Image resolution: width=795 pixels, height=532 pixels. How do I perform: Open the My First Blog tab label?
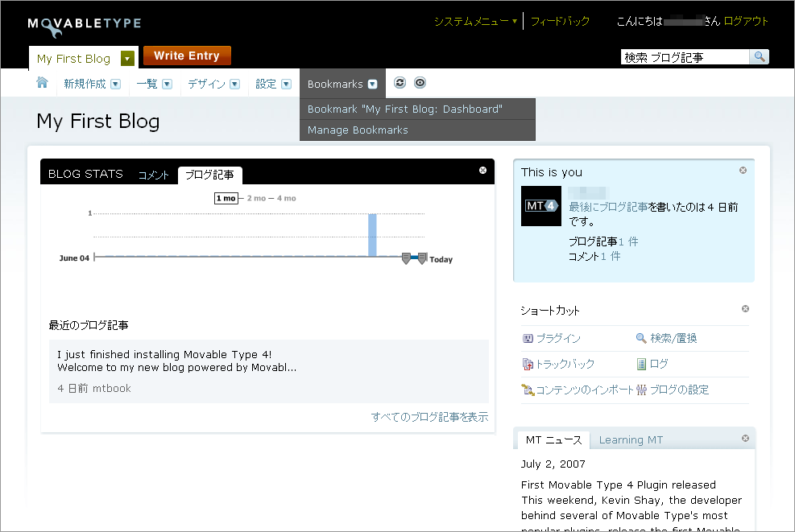[73, 59]
